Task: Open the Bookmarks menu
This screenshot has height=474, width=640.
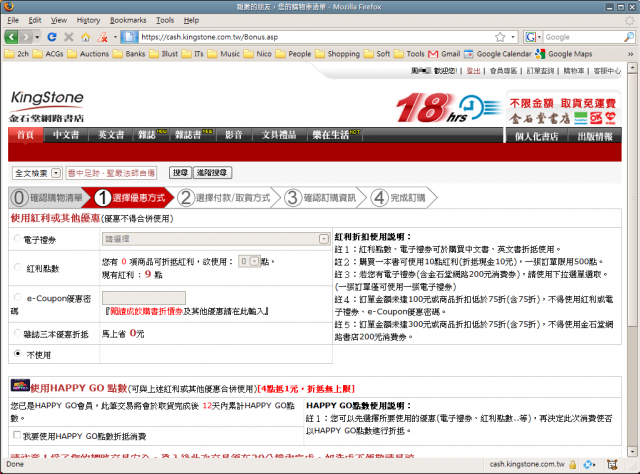Action: pyautogui.click(x=128, y=20)
